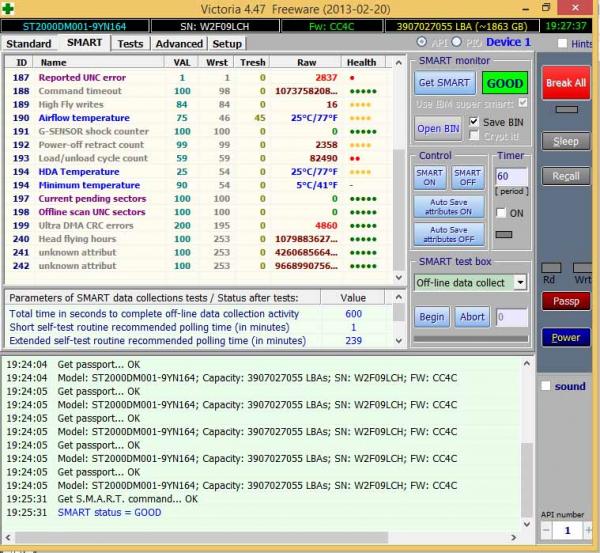Screen dimensions: 600x553
Task: Open the Advanced tab
Action: click(178, 44)
